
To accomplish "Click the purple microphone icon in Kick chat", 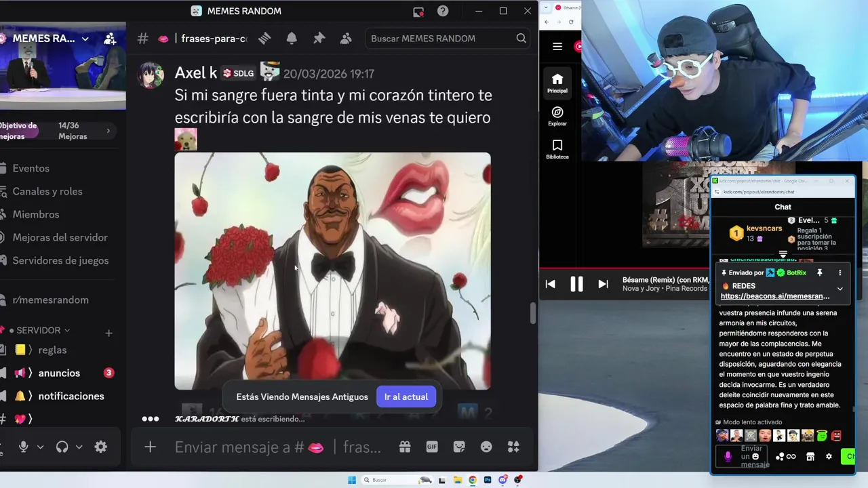I will [x=728, y=457].
